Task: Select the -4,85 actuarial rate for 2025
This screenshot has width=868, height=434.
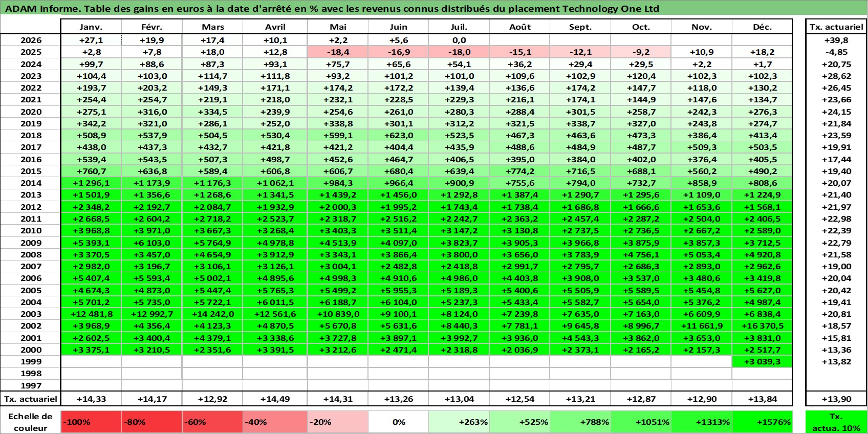Action: click(x=836, y=52)
